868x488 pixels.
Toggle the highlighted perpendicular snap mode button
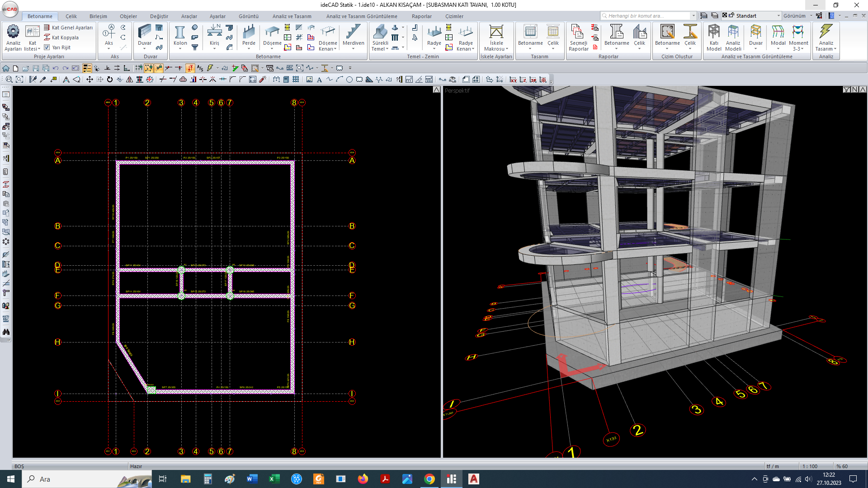click(159, 68)
